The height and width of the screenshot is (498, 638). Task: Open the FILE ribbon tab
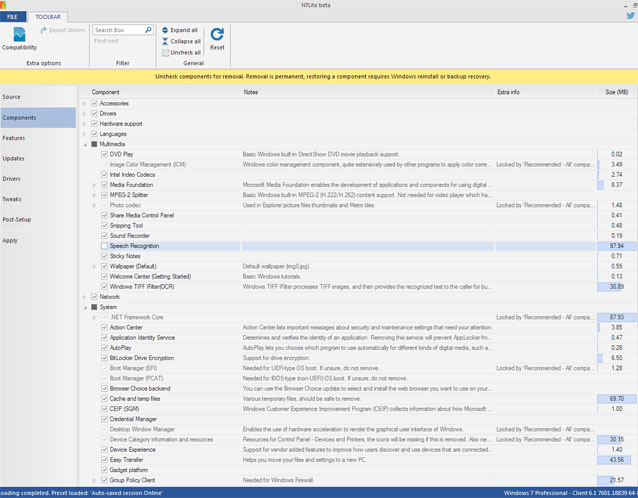point(13,17)
